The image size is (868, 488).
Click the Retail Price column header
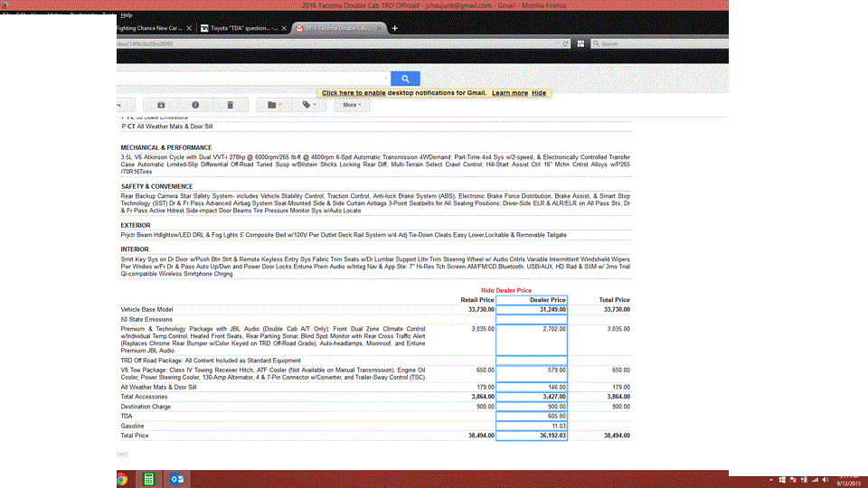pos(477,300)
